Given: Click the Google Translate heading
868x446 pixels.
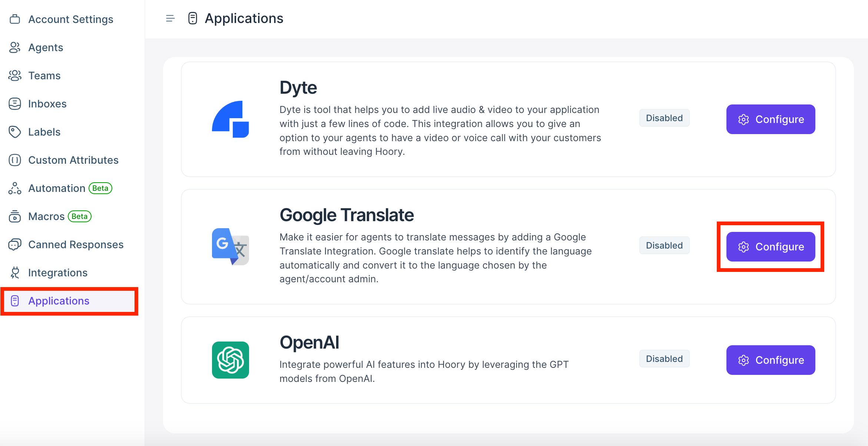Looking at the screenshot, I should click(x=347, y=215).
